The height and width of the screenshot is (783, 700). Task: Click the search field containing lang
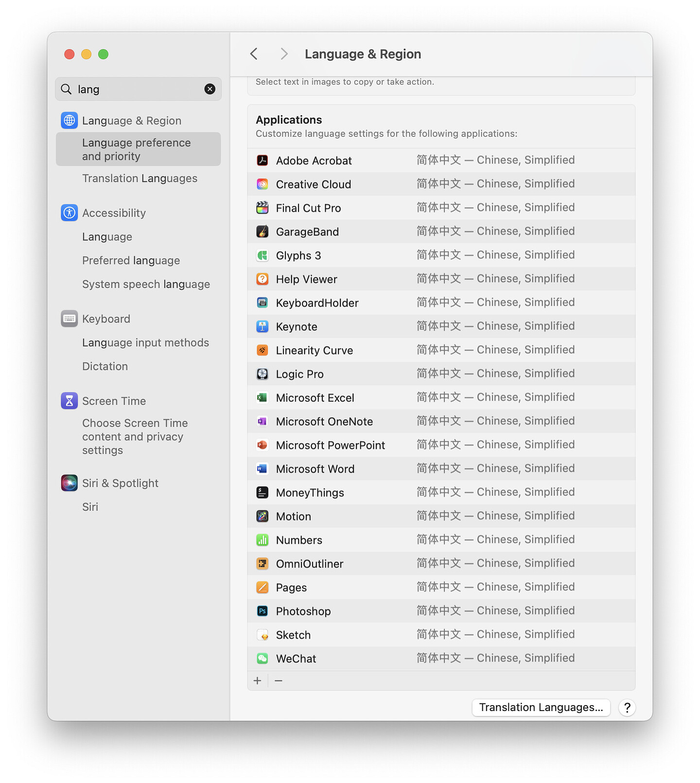(x=139, y=89)
